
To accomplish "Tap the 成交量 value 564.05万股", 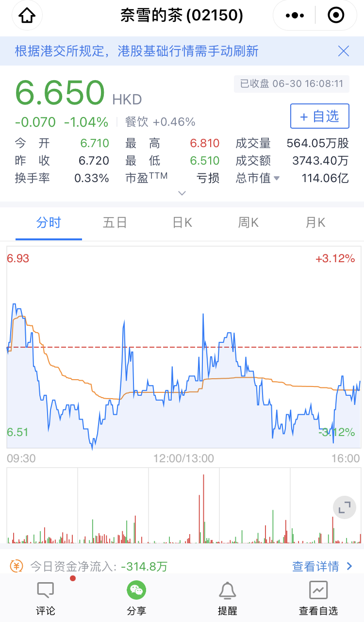I will pyautogui.click(x=317, y=143).
